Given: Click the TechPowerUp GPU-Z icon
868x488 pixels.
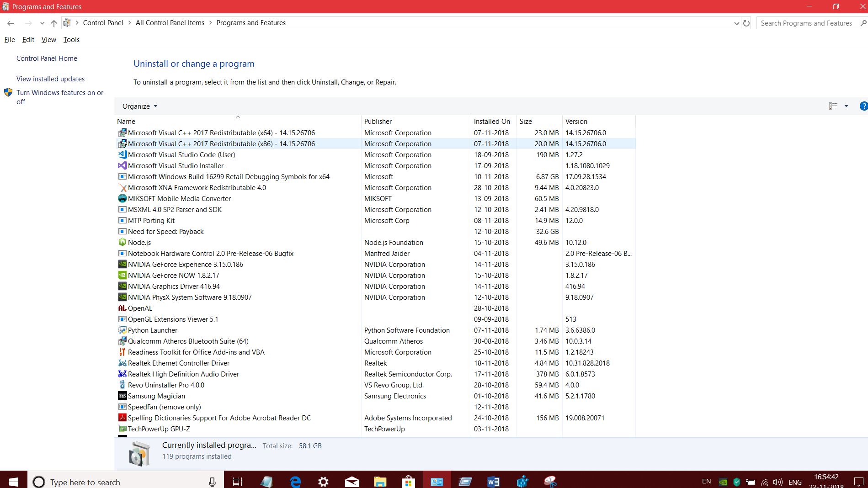Looking at the screenshot, I should [122, 429].
